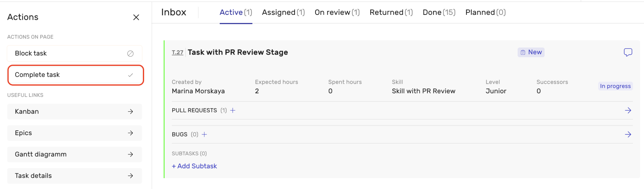The width and height of the screenshot is (644, 189).
Task: Open the Task details link
Action: (74, 176)
